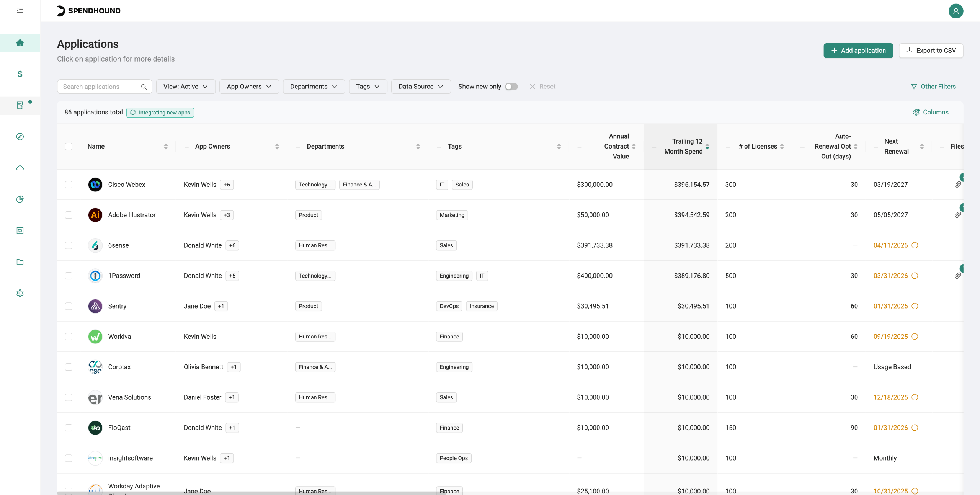The image size is (980, 495).
Task: Open the settings gear sidebar icon
Action: coord(20,293)
